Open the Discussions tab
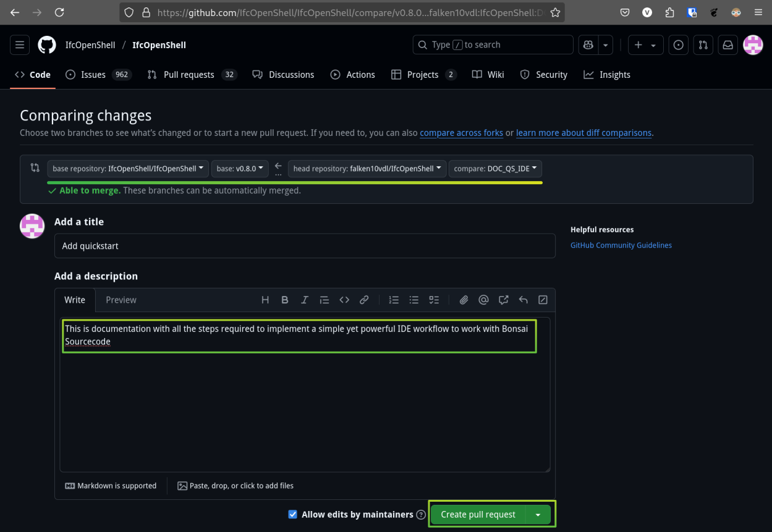Viewport: 772px width, 532px height. (283, 75)
